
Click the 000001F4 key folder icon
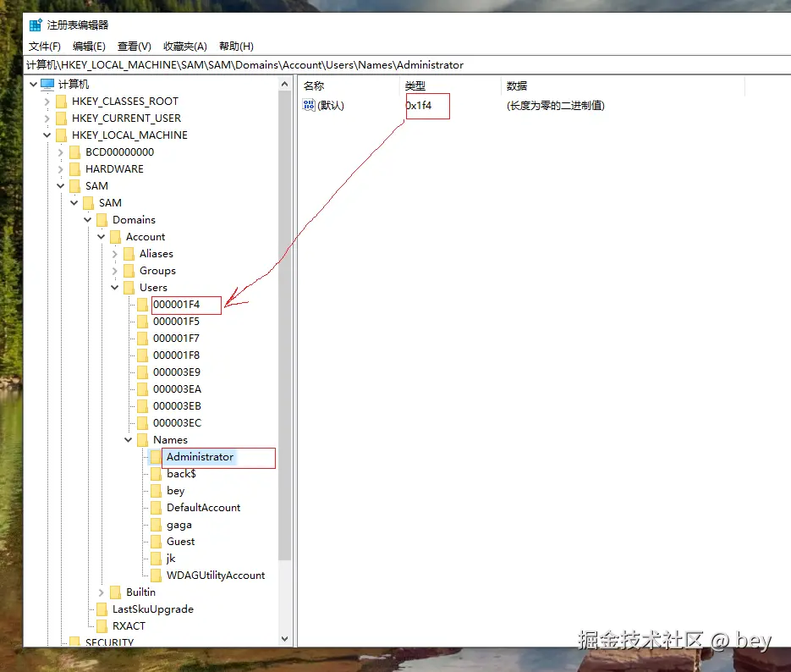(x=144, y=305)
